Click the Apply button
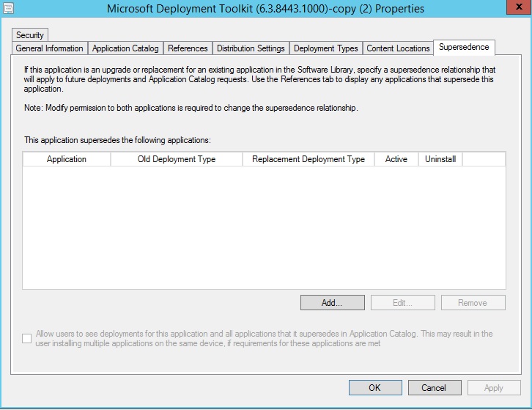The image size is (532, 410). click(494, 388)
